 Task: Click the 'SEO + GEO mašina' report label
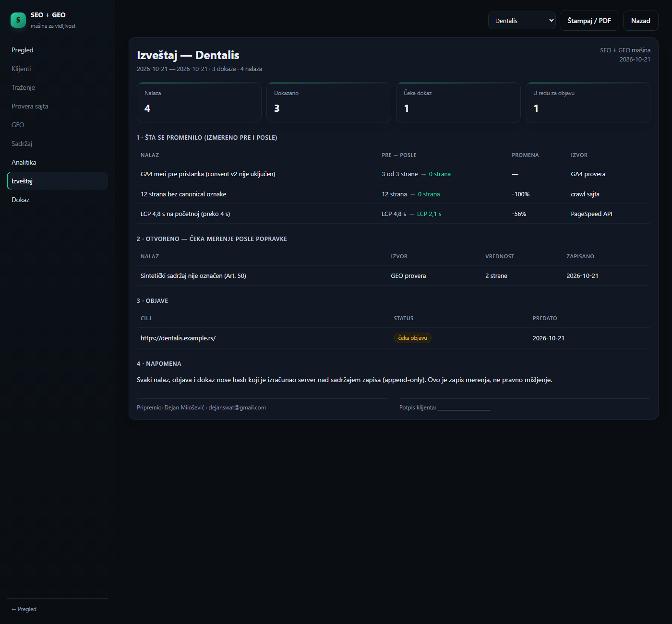coord(625,50)
